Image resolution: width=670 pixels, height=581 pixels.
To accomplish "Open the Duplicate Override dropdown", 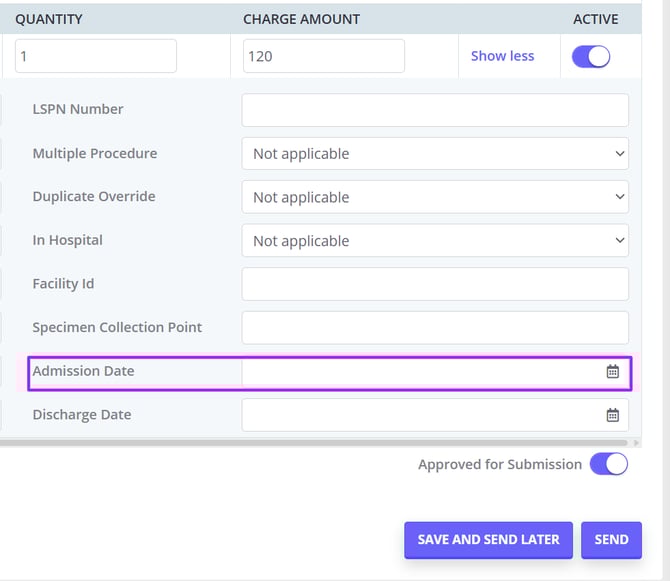I will 435,197.
